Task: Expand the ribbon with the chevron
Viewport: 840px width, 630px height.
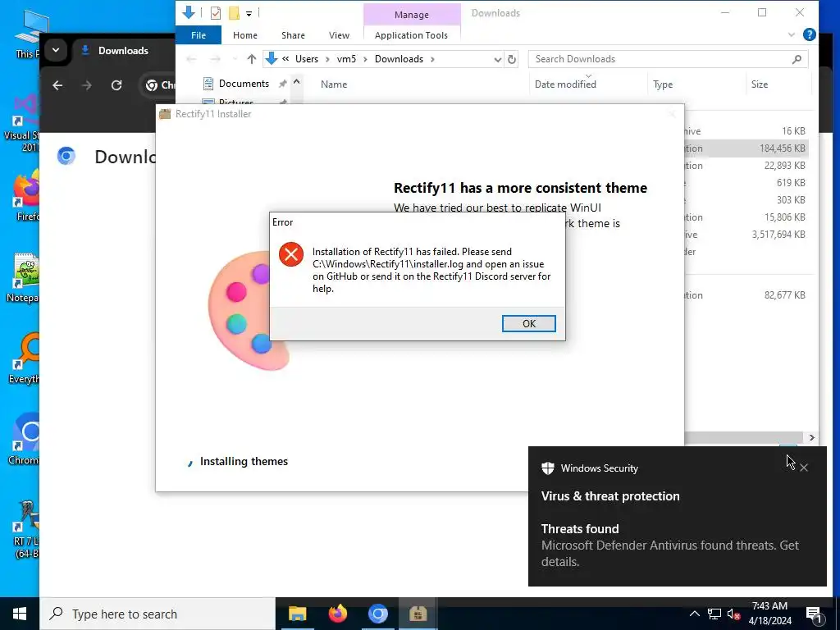Action: click(792, 34)
